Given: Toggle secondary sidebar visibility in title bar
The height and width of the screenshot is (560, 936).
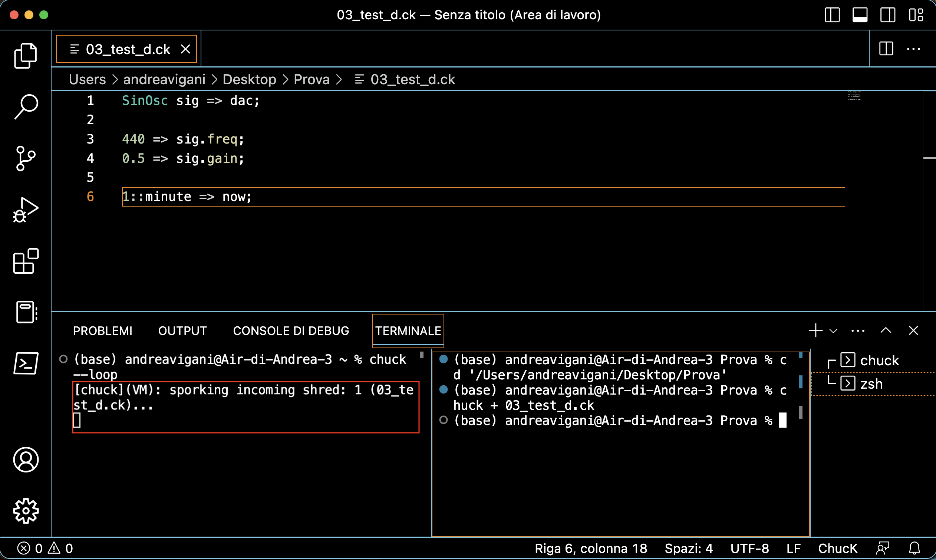Looking at the screenshot, I should 888,15.
